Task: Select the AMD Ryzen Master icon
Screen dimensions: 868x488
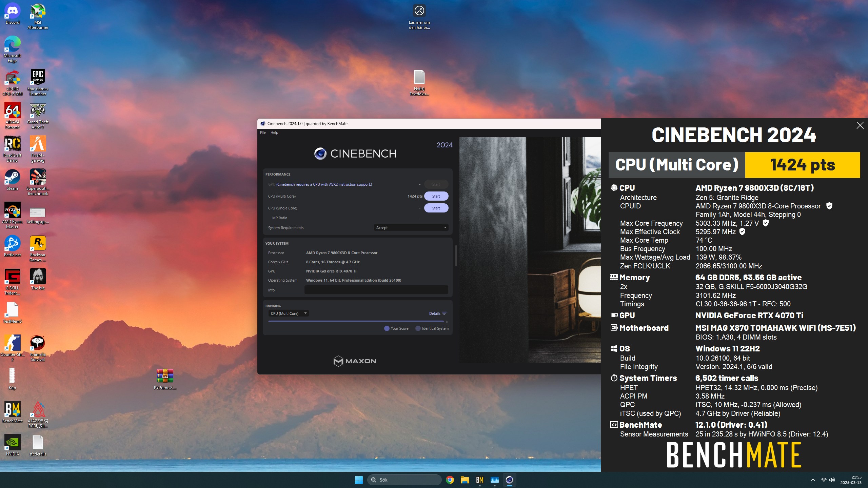Action: pos(13,216)
